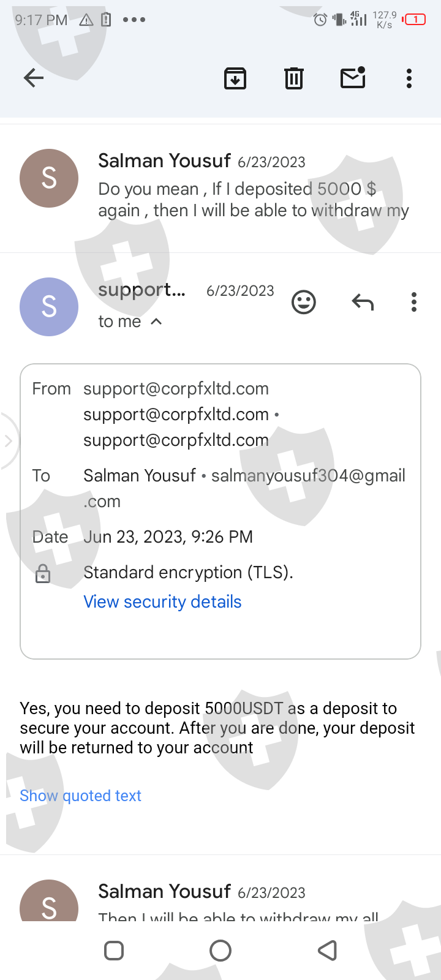Mark email as unread
Screen dimensions: 441x980
click(353, 78)
